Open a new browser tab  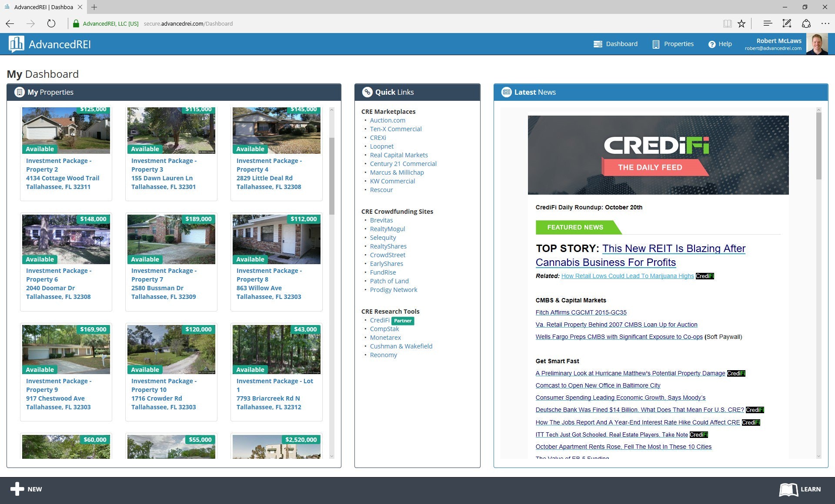[x=94, y=7]
